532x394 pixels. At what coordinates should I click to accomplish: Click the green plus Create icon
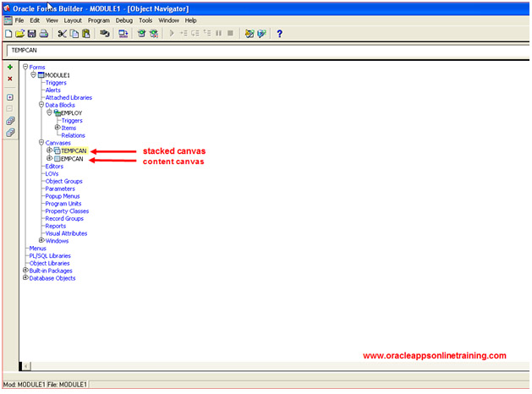(10, 67)
